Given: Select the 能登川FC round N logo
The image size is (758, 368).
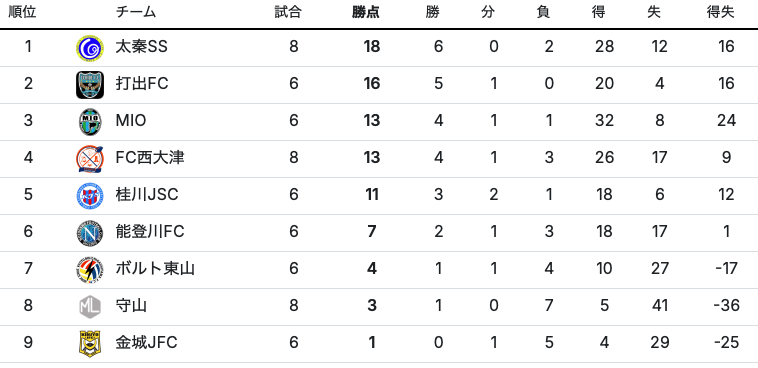Looking at the screenshot, I should coord(89,233).
